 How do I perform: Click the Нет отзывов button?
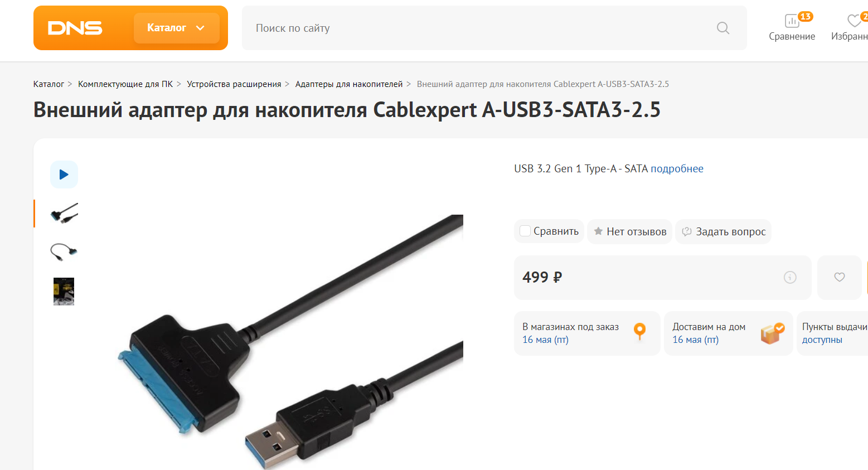[x=630, y=231]
